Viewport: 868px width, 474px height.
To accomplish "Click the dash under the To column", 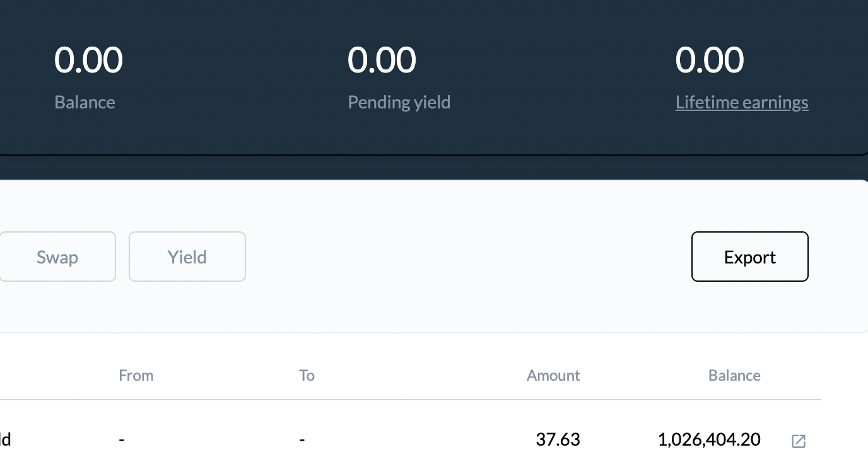I will click(x=302, y=439).
